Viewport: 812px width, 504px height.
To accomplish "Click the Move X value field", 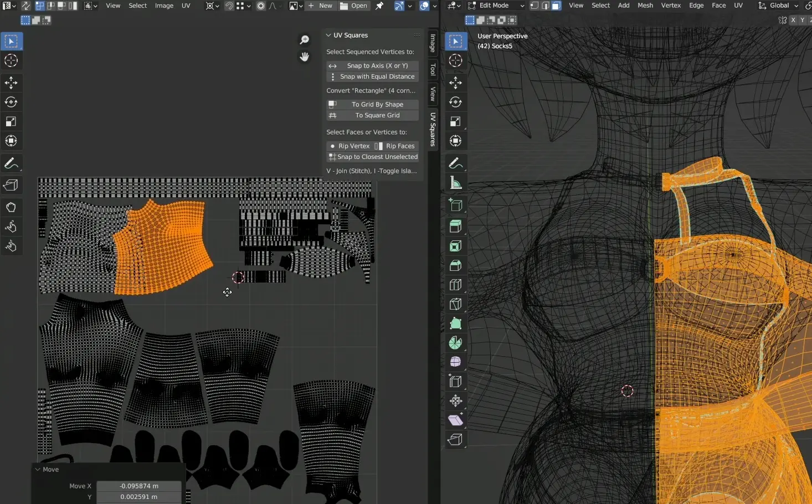I will [x=138, y=486].
